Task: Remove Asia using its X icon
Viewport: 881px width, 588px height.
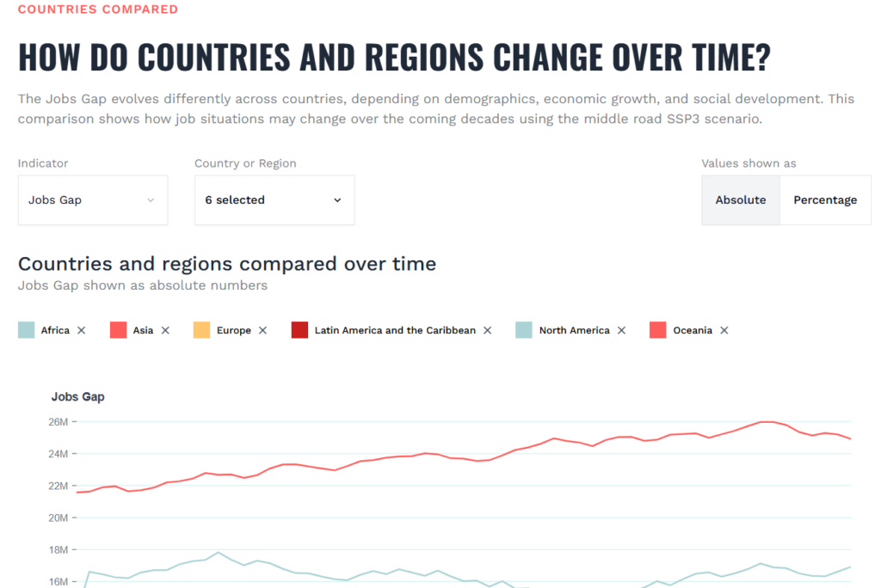Action: pyautogui.click(x=165, y=330)
